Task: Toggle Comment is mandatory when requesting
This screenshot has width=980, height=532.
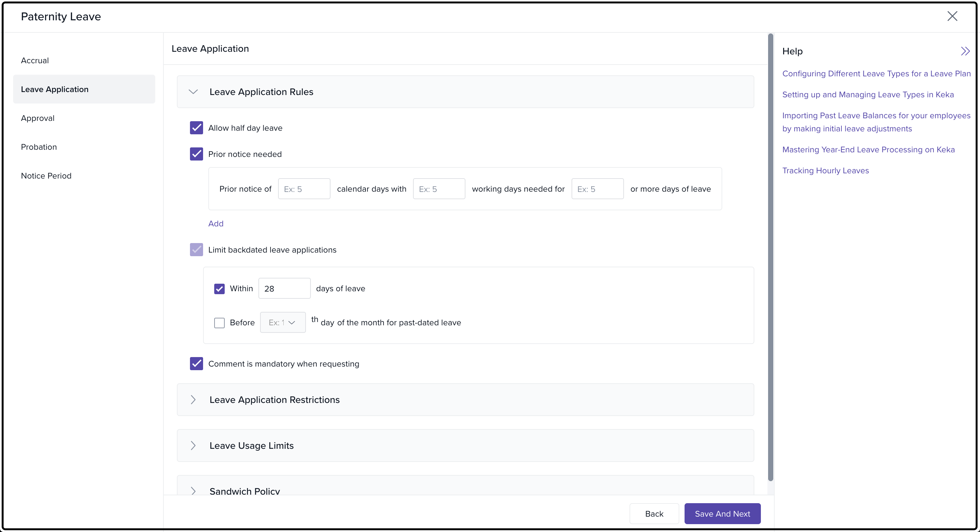Action: (196, 364)
